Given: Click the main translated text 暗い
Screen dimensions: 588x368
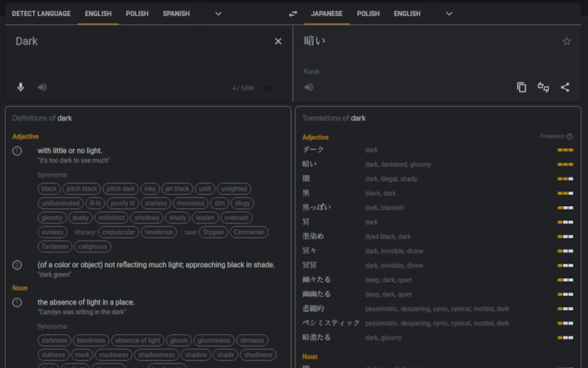Looking at the screenshot, I should pyautogui.click(x=315, y=40).
